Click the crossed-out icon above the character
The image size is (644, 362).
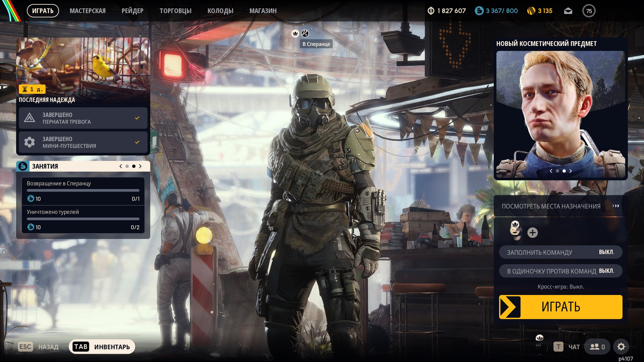[305, 33]
